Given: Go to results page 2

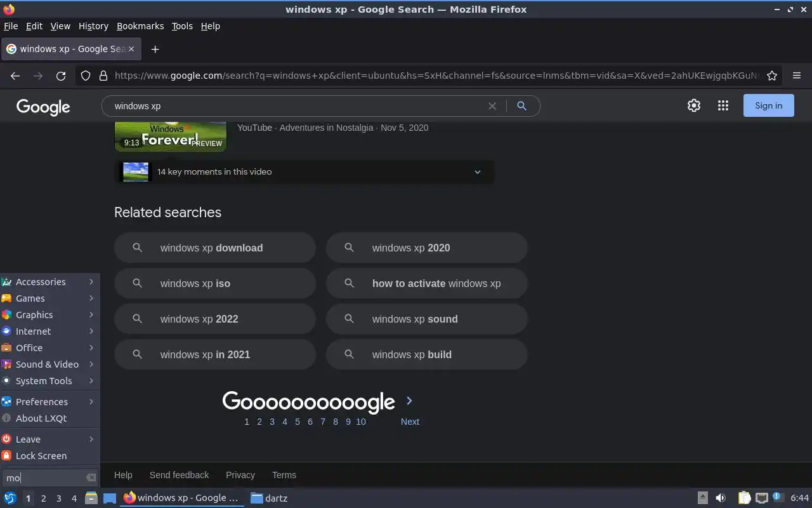Looking at the screenshot, I should click(x=259, y=422).
